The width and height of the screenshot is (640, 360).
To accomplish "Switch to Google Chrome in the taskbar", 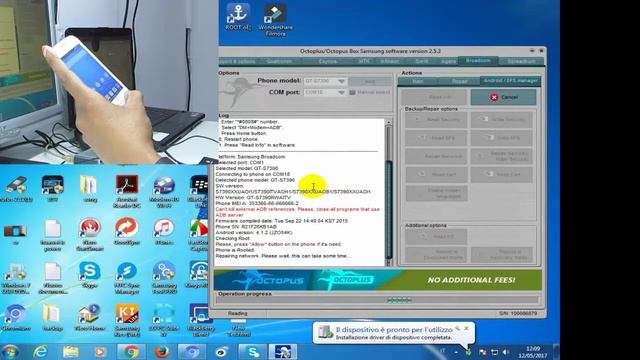I will coord(131,351).
